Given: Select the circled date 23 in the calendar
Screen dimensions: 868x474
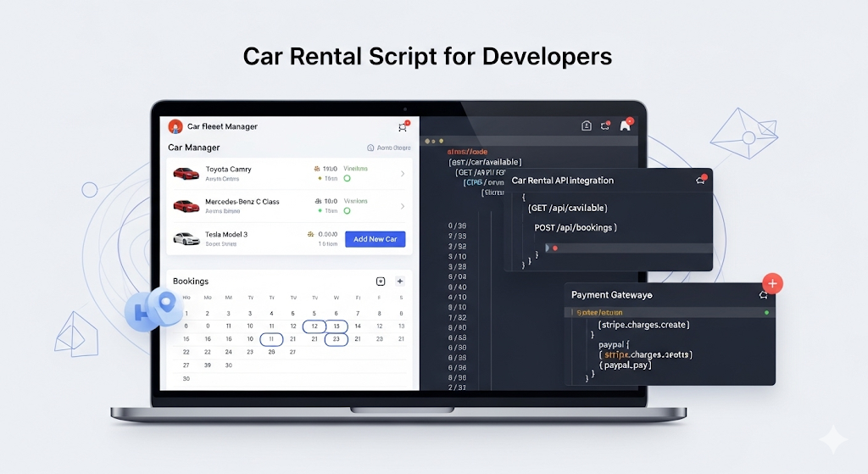Looking at the screenshot, I should (x=336, y=339).
